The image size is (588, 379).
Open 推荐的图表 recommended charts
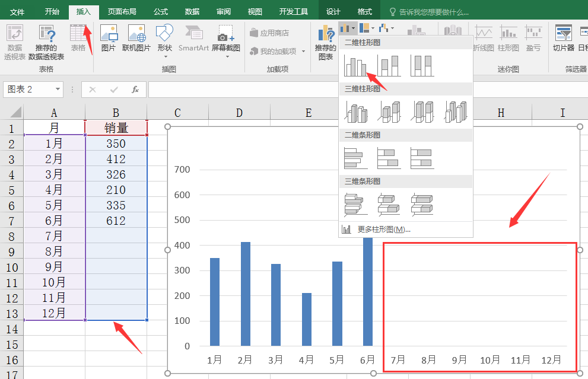[325, 43]
